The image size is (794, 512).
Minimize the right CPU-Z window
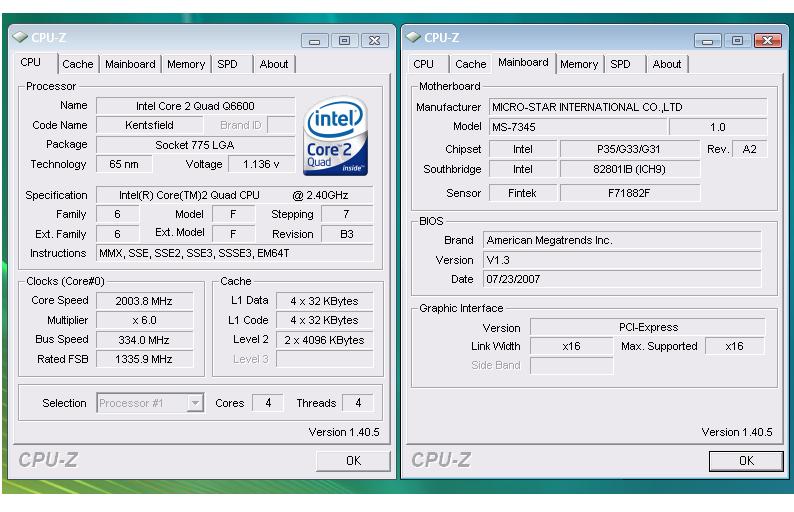tap(707, 41)
